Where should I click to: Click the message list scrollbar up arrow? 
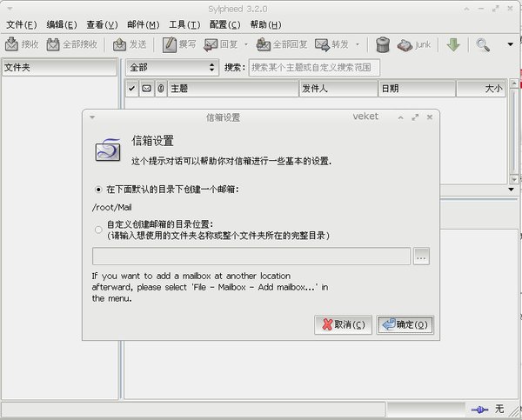[x=513, y=83]
